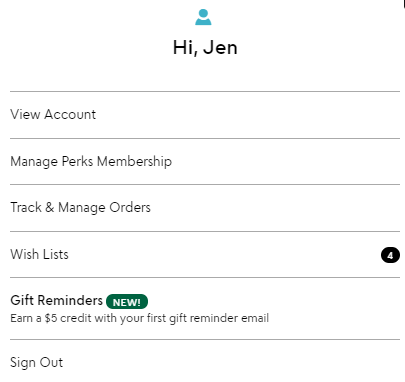
Task: Open the View Account page
Action: coord(205,115)
